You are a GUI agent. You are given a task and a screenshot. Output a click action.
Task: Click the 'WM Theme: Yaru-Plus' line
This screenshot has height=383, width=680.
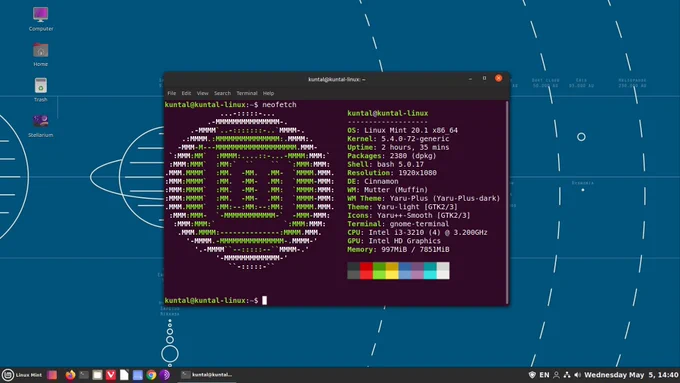click(424, 198)
